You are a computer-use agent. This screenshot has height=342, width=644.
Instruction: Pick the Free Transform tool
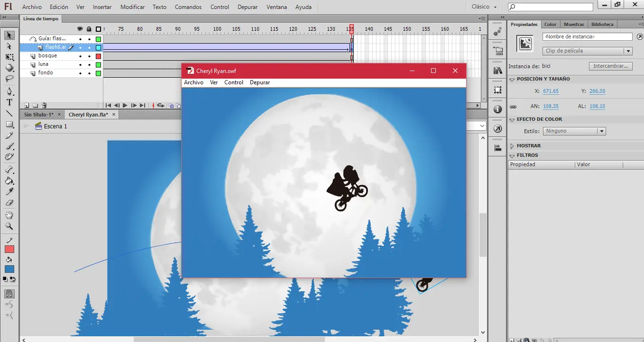pyautogui.click(x=9, y=57)
